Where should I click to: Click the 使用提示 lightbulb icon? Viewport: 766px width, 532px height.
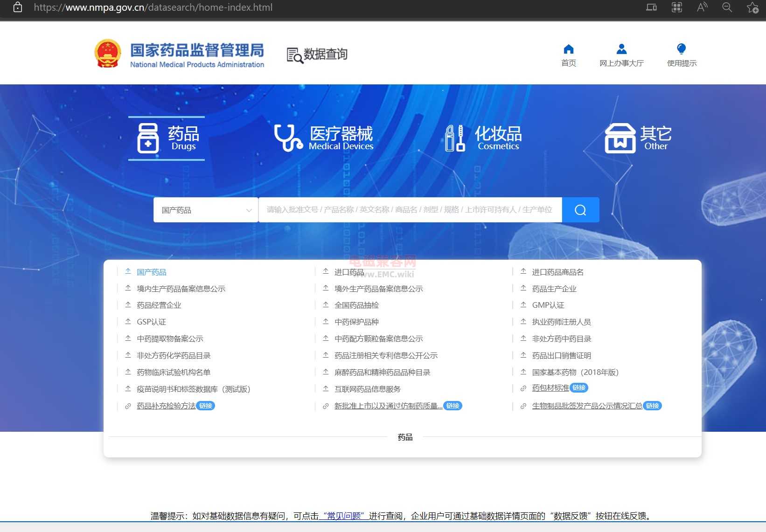point(681,49)
